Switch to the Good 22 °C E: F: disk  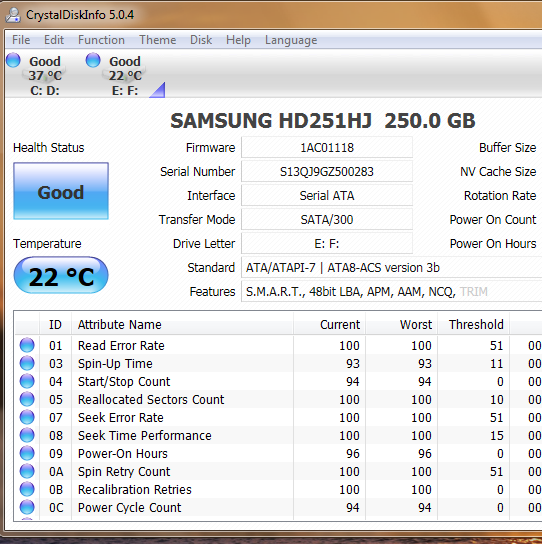tap(125, 75)
